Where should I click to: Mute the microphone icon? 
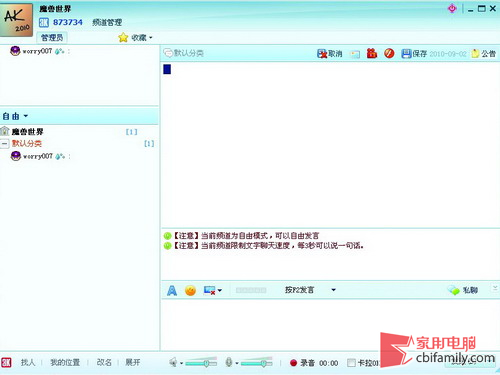coord(229,362)
